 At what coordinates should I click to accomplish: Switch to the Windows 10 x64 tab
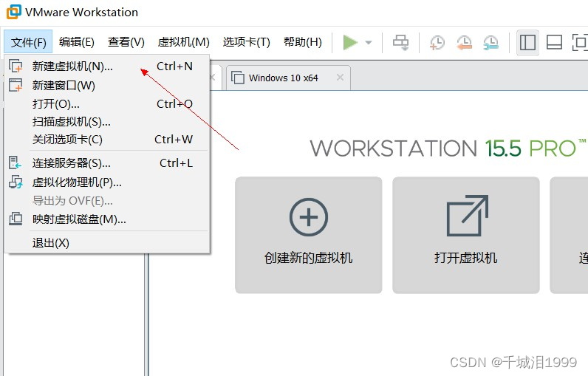[x=288, y=78]
